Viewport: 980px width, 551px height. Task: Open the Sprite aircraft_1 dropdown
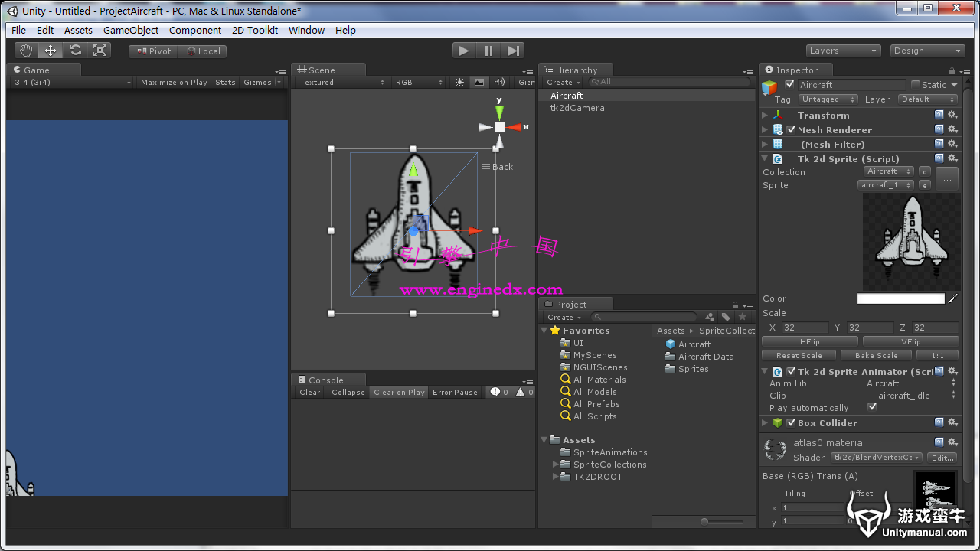886,184
